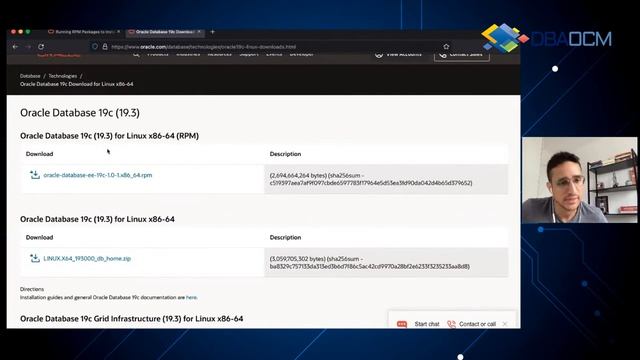Click download icon beside LINUX.X64 zip
The image size is (640, 360).
pyautogui.click(x=35, y=258)
